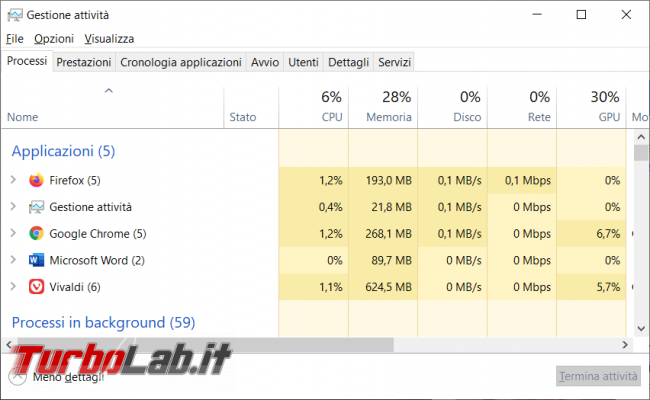This screenshot has height=400, width=650.
Task: Sort processes by Disco column
Action: (x=453, y=108)
